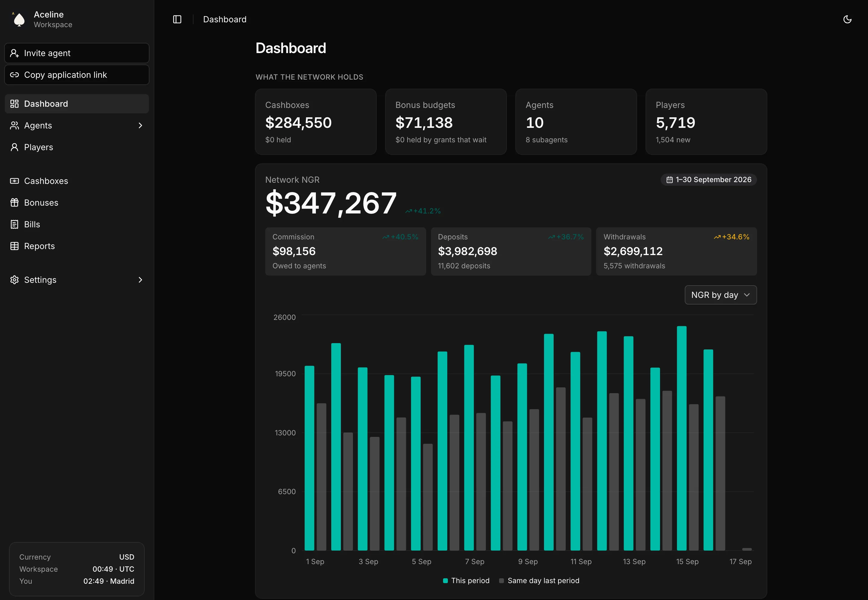868x600 pixels.
Task: Click the gray bar for 11 Sep
Action: (x=587, y=484)
